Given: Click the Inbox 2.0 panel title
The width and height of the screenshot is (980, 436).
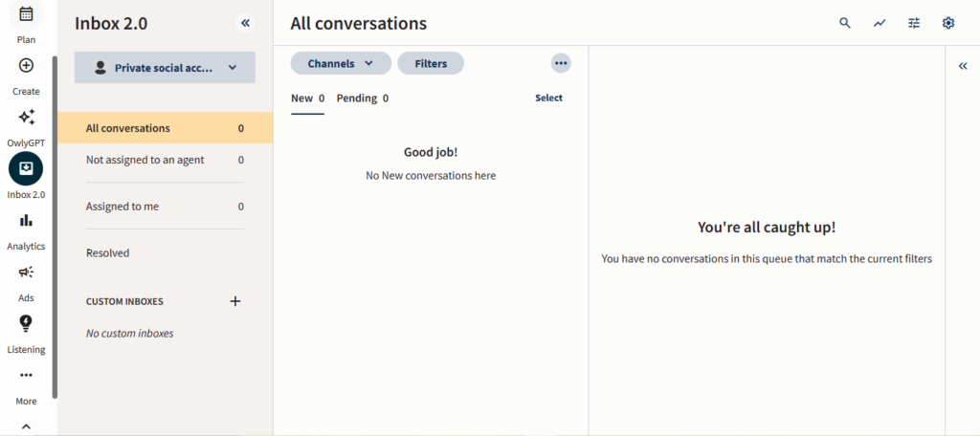Looking at the screenshot, I should click(x=111, y=23).
